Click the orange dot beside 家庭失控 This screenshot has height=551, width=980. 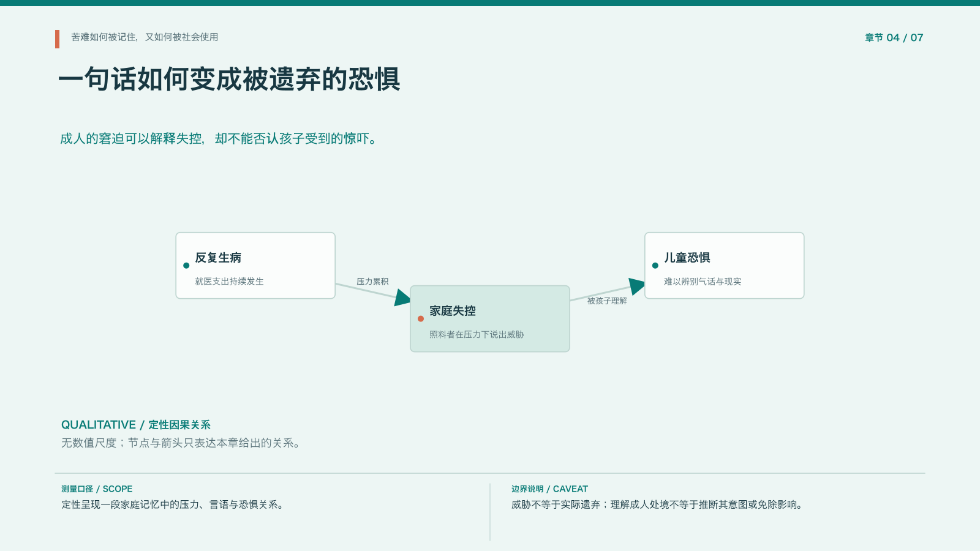coord(421,319)
